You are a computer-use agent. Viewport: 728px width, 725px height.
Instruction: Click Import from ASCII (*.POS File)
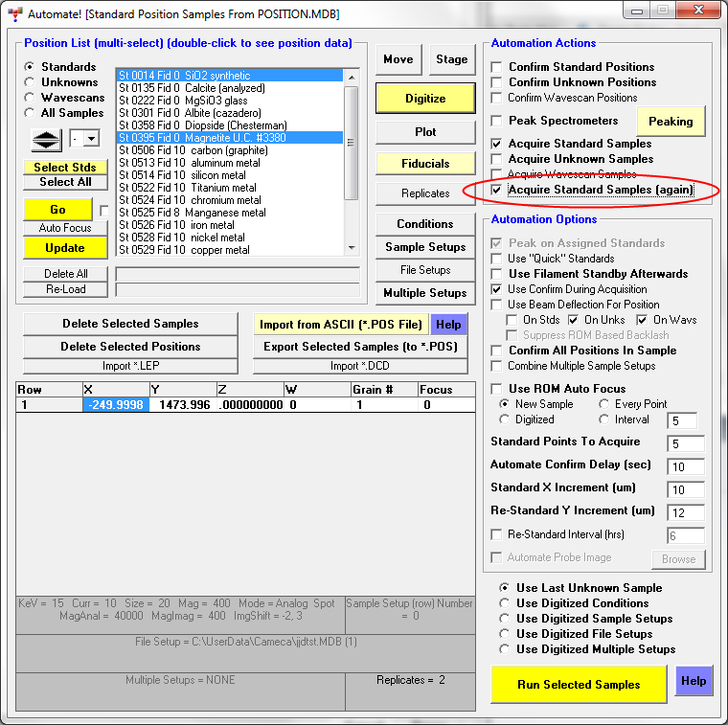(341, 325)
